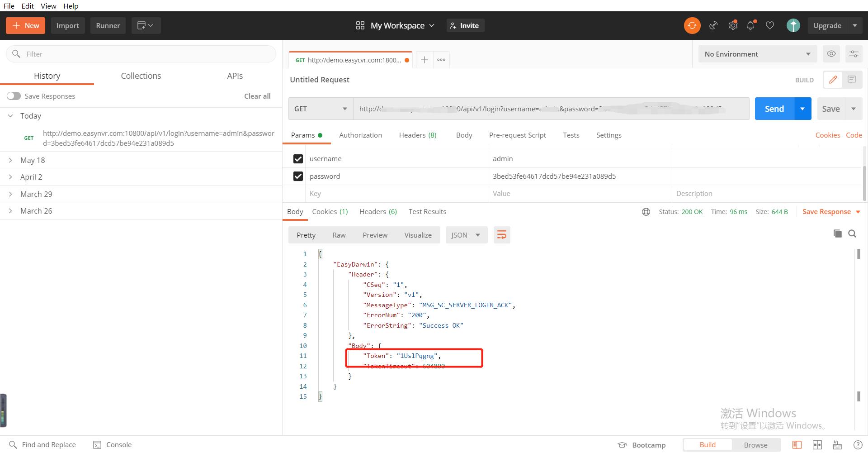Screen dimensions: 868x453
Task: Click the pencil build mode icon
Action: [833, 80]
